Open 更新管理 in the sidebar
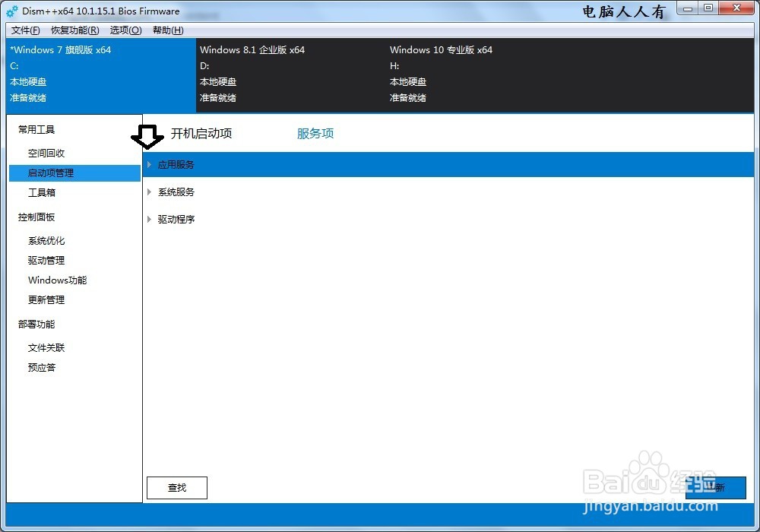This screenshot has width=760, height=532. (46, 300)
